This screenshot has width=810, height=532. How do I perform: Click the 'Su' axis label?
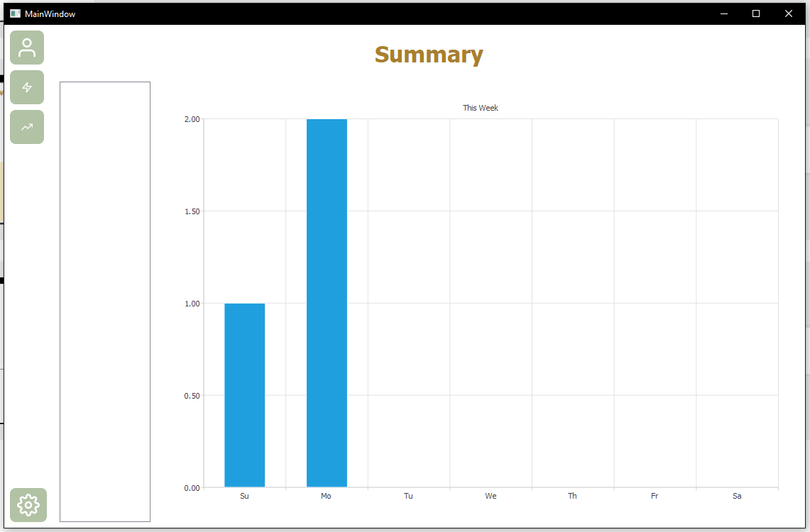click(x=244, y=496)
